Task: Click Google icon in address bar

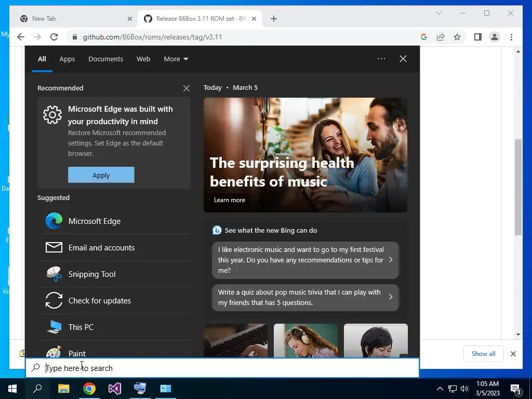Action: [424, 37]
